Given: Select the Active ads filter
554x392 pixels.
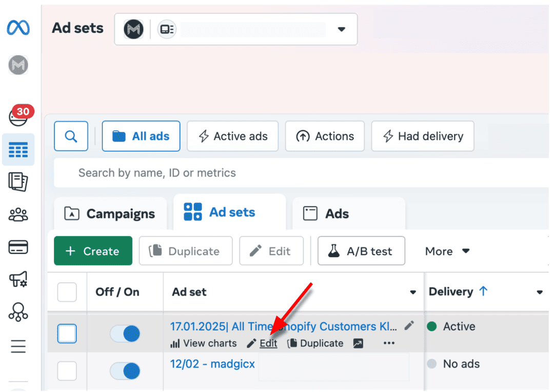Looking at the screenshot, I should tap(232, 136).
